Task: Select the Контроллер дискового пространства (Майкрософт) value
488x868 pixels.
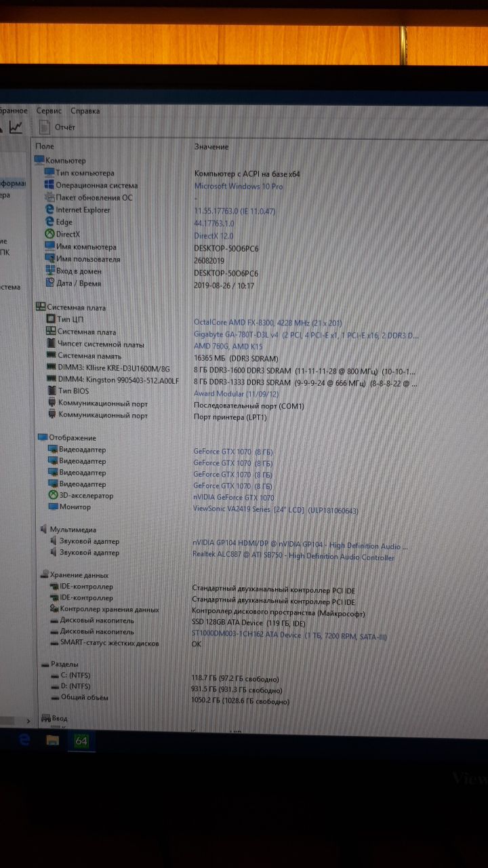Action: 279,613
